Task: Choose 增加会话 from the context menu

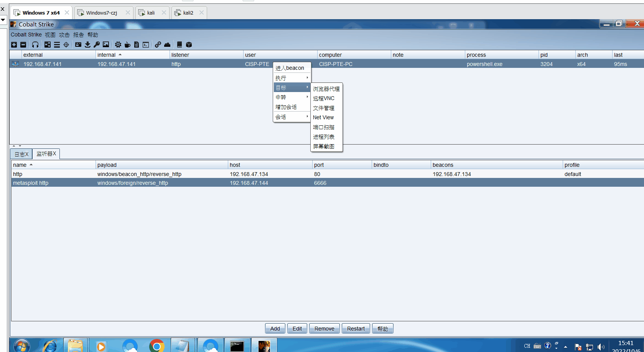Action: point(292,107)
